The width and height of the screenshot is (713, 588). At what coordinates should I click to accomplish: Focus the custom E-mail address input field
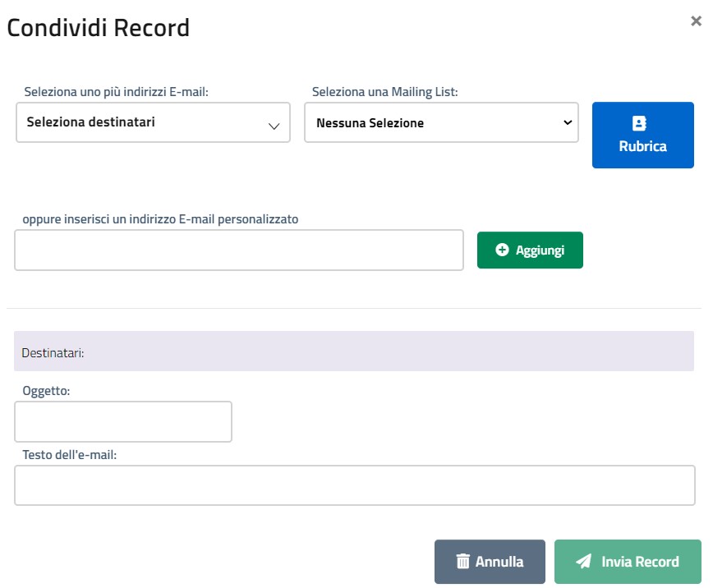[239, 250]
